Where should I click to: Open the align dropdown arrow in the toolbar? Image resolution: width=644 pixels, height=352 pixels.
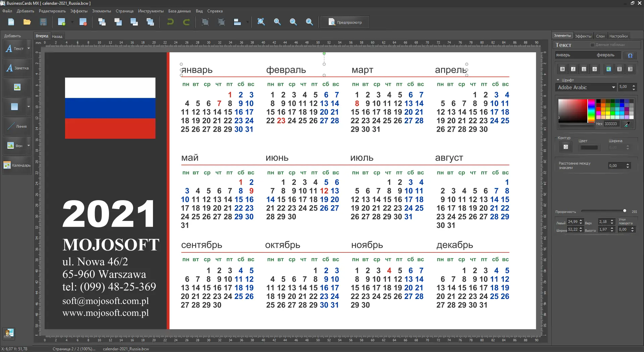[x=248, y=22]
